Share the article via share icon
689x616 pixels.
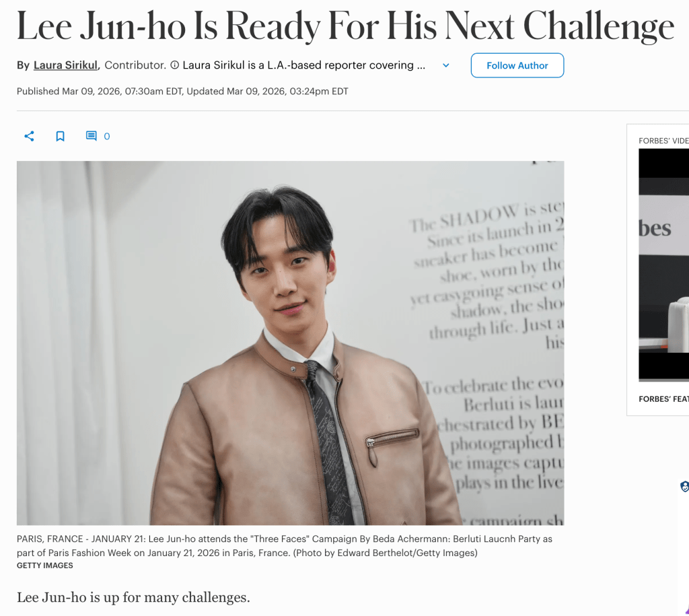pos(29,136)
